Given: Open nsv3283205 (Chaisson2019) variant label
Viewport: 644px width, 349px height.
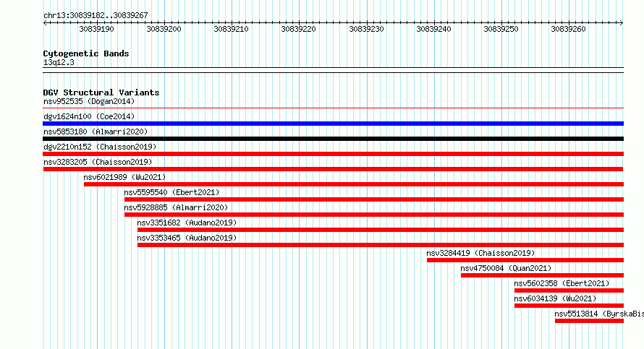Looking at the screenshot, I should pos(98,162).
